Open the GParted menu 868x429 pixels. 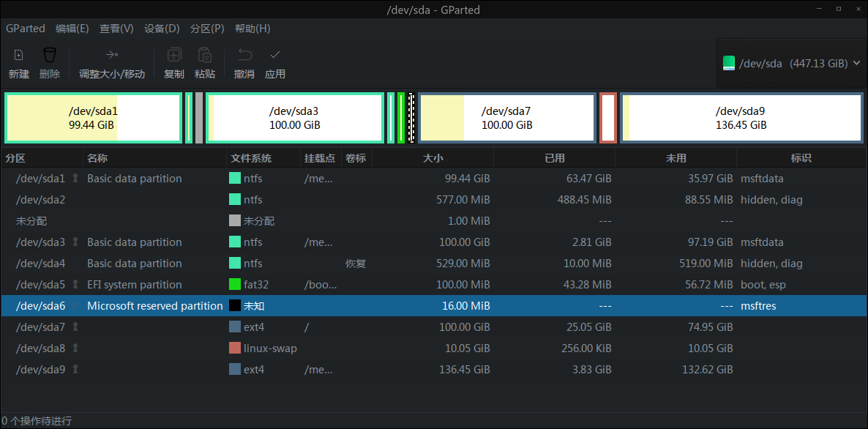pyautogui.click(x=25, y=29)
